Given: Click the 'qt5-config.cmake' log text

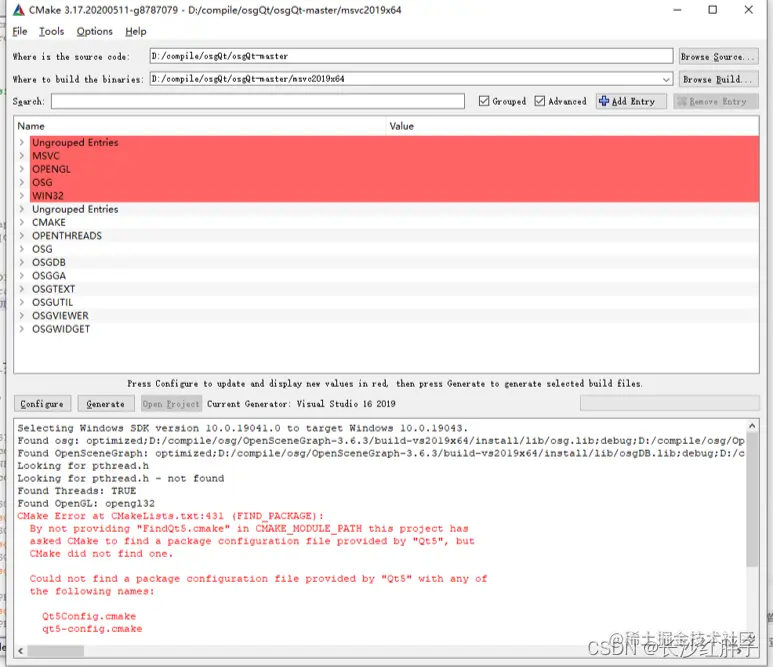Looking at the screenshot, I should 92,629.
